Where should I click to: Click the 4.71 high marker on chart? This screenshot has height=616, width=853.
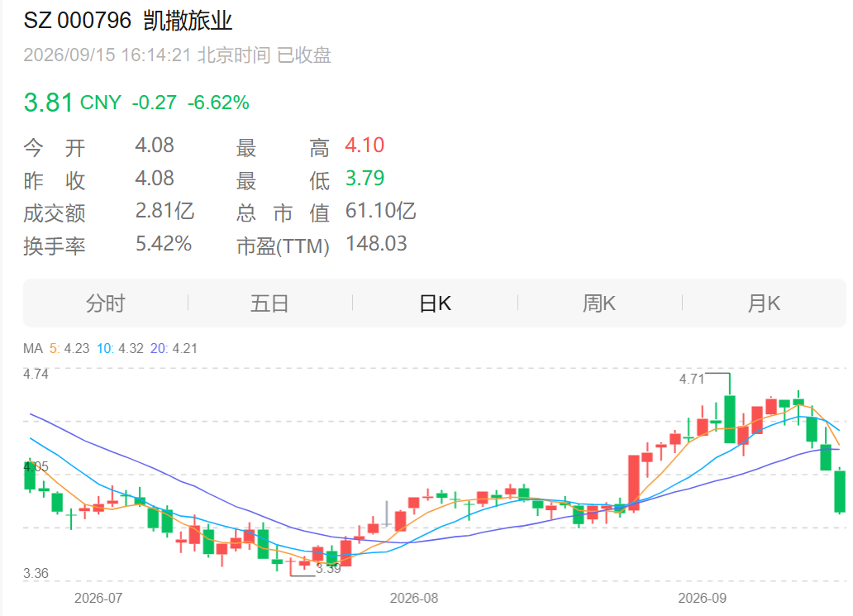click(x=692, y=379)
